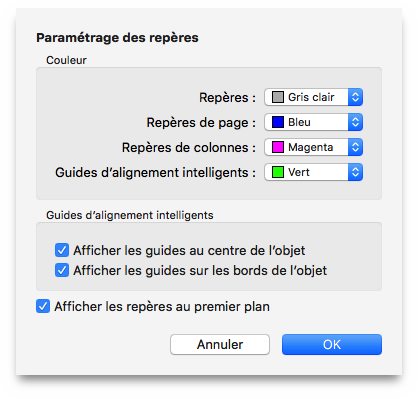Confirm settings with the OK button
The image size is (418, 399).
coord(332,344)
